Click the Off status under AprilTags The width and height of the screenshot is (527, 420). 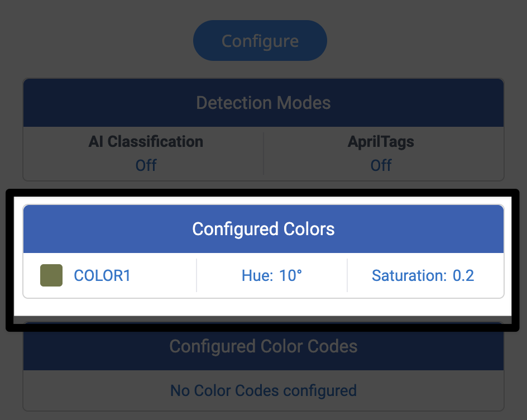(381, 165)
